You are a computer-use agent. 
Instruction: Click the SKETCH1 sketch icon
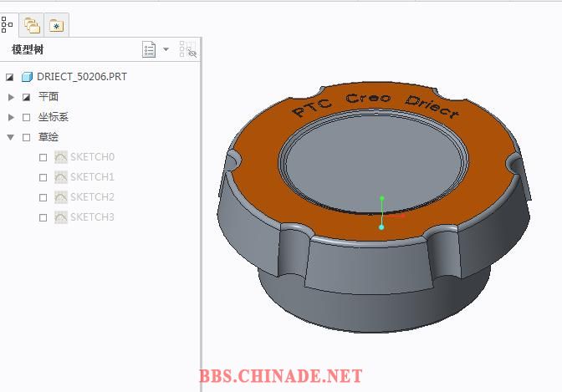coord(61,177)
